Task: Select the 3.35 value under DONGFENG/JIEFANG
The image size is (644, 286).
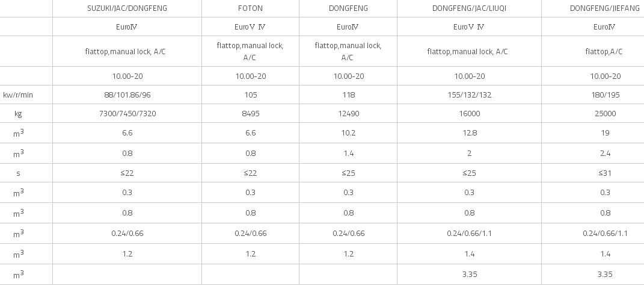Action: 604,274
